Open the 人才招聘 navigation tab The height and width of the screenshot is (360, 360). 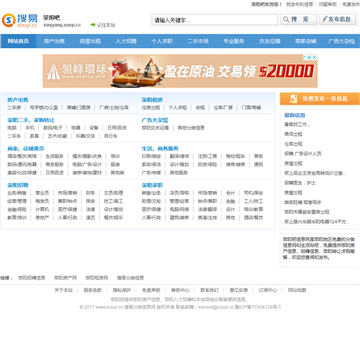pos(126,41)
